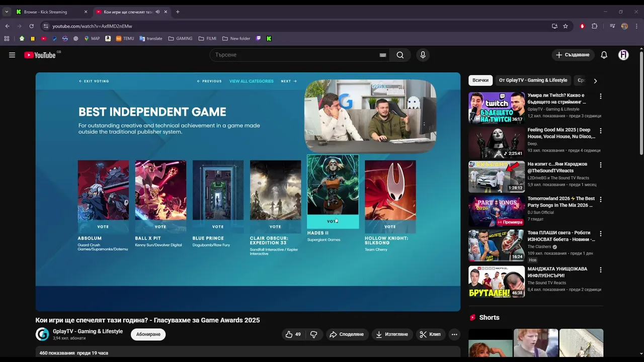Start voice search with the microphone
The image size is (644, 362).
[423, 55]
